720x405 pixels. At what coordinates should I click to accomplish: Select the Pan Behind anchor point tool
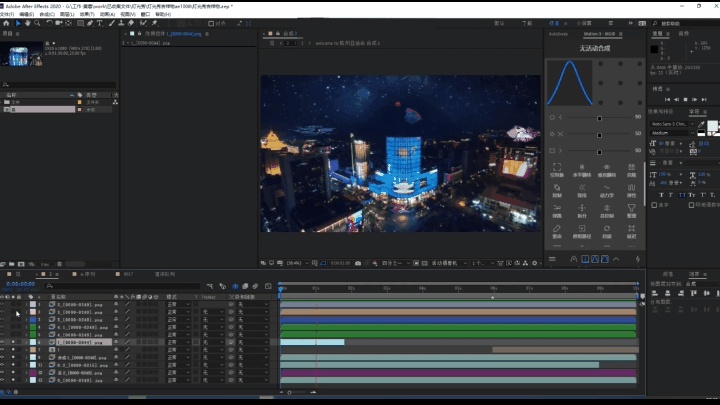tap(68, 23)
